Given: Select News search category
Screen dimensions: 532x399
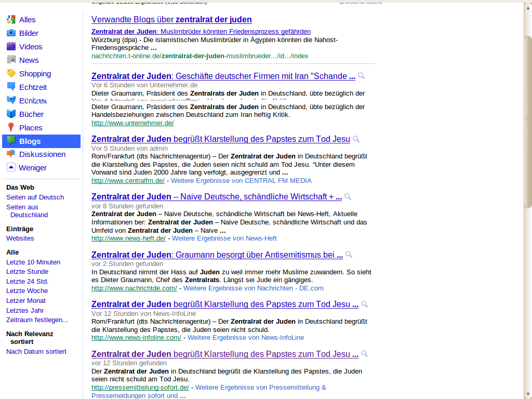Looking at the screenshot, I should [x=29, y=60].
